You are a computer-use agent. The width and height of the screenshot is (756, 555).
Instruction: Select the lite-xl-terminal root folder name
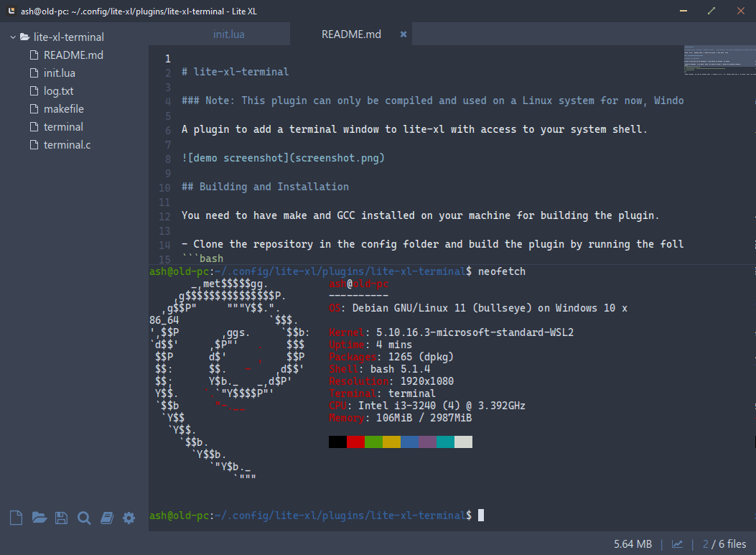coord(68,37)
